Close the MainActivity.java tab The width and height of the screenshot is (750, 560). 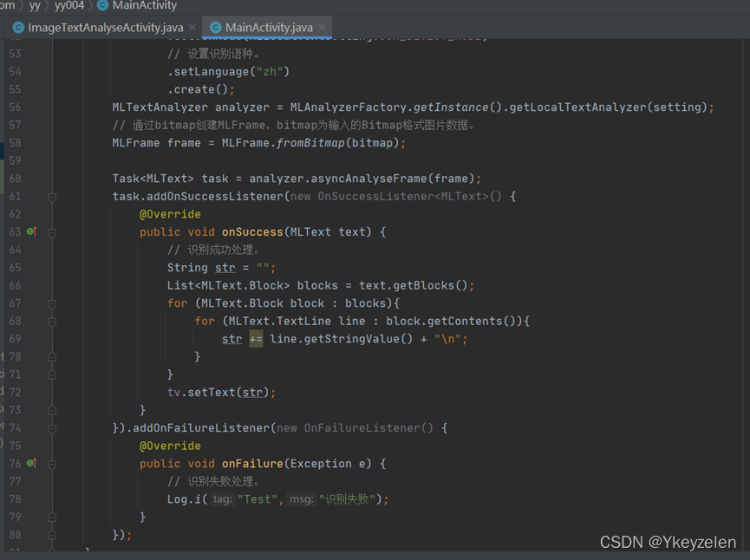[x=322, y=27]
